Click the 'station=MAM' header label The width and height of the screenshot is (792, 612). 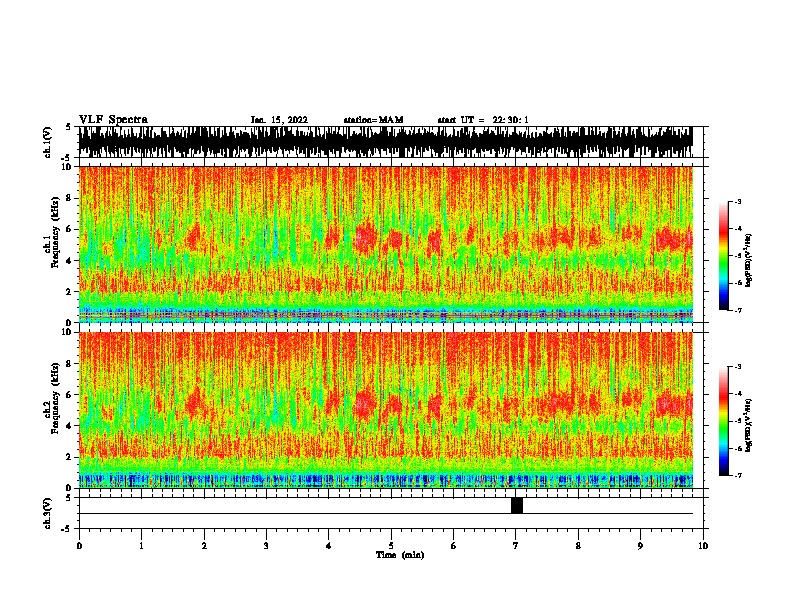[x=373, y=120]
